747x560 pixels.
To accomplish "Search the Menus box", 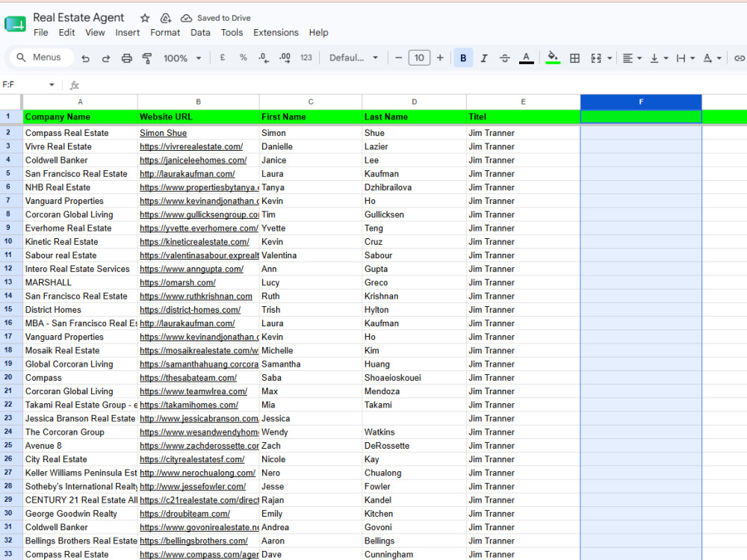I will [x=42, y=57].
